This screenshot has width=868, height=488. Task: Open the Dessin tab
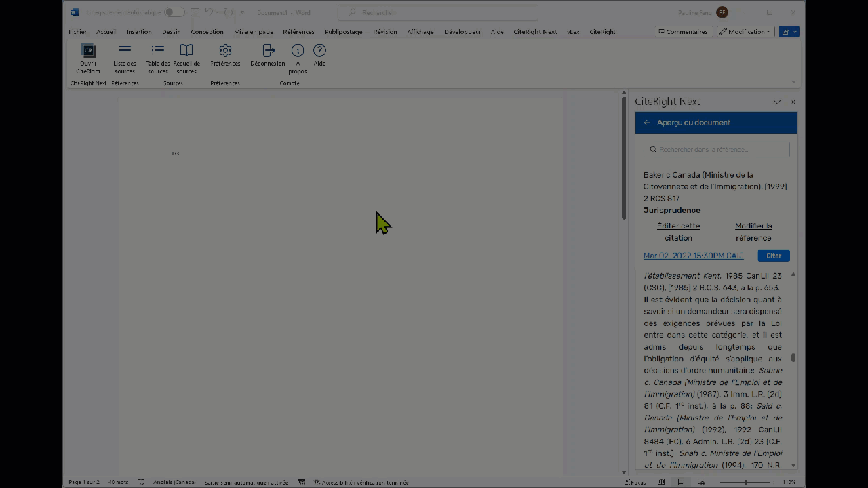point(172,32)
